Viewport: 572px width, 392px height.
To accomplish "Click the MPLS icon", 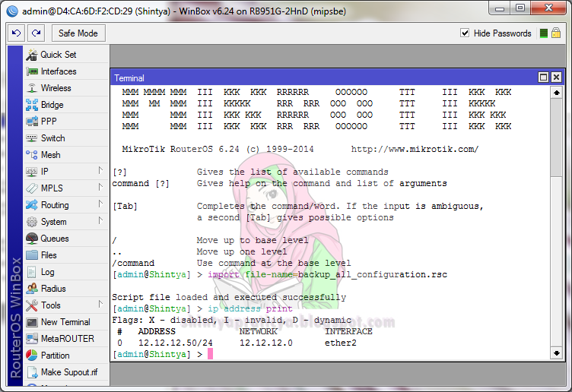I will coord(32,188).
